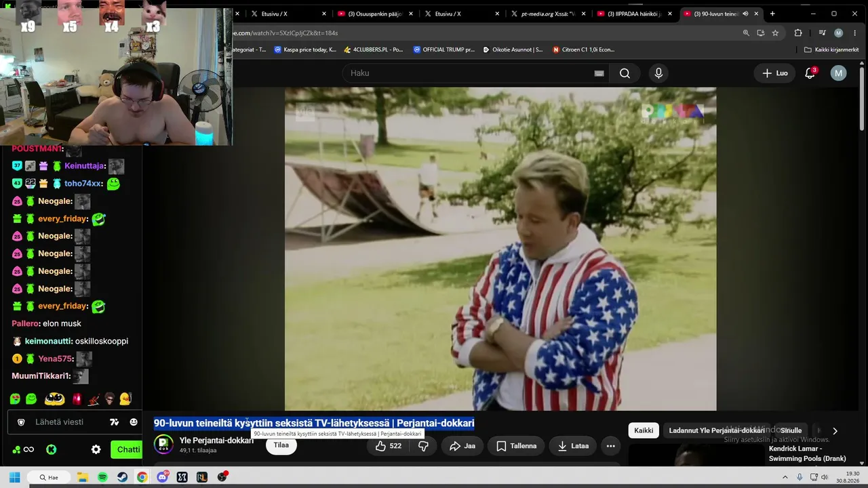Open File Explorer from the taskbar

point(83,477)
